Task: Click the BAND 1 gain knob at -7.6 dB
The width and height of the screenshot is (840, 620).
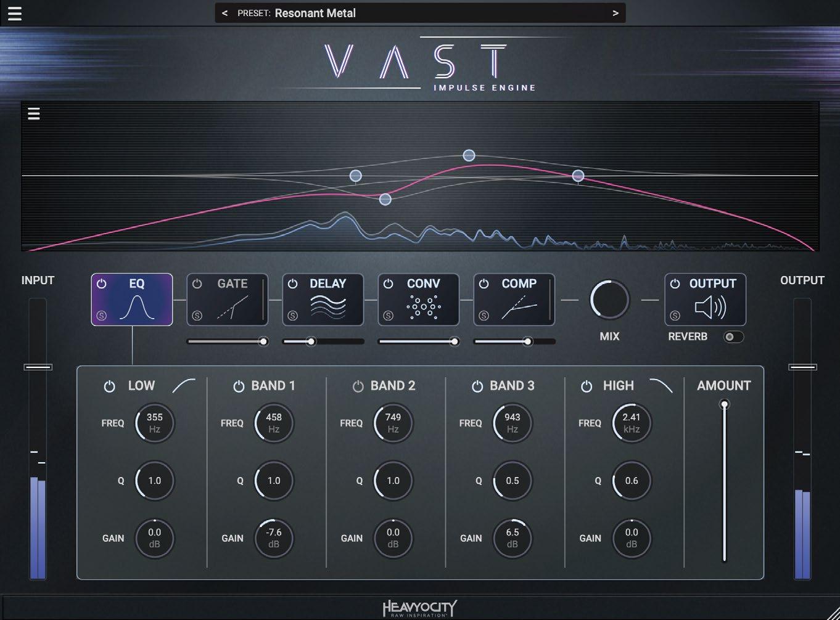Action: point(274,538)
